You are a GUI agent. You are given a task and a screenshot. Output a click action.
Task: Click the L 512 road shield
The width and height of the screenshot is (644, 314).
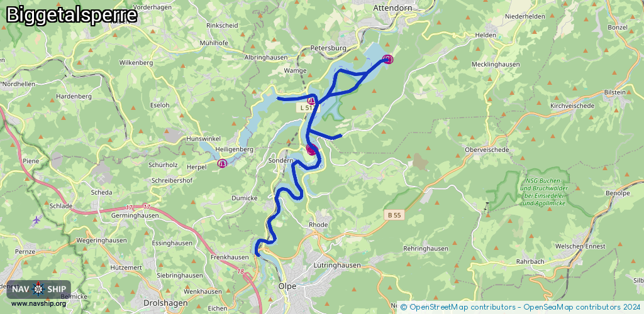[307, 108]
